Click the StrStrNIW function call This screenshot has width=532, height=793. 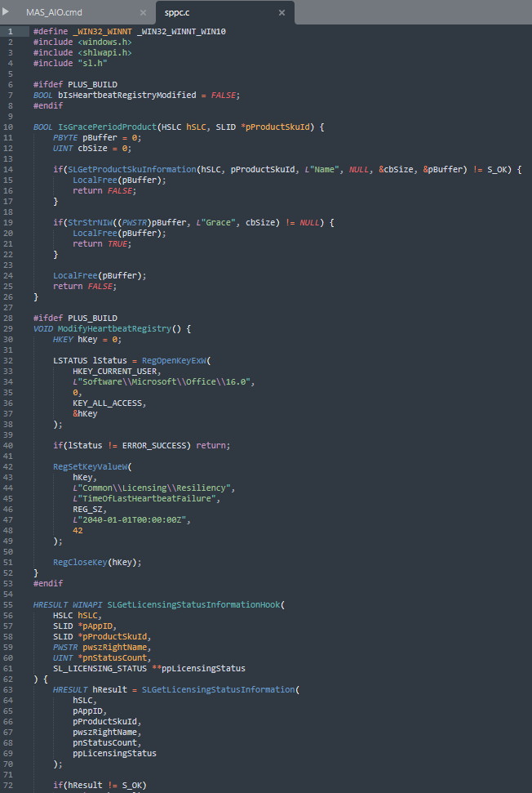(90, 222)
